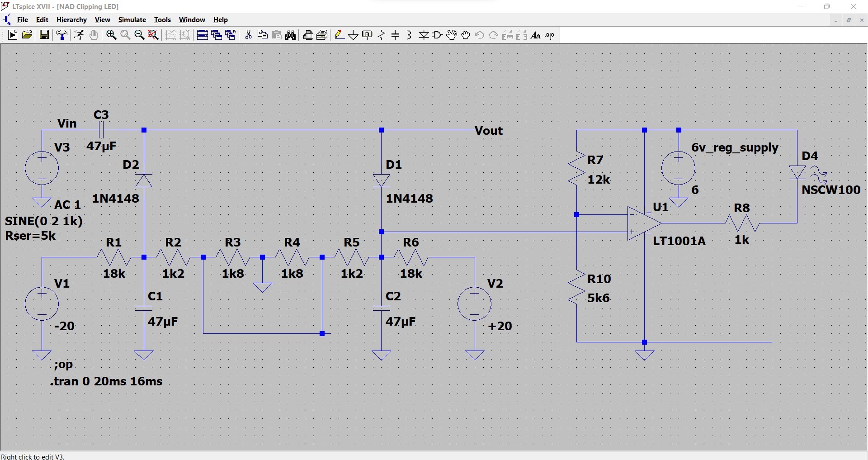Screen dimensions: 868x460
Task: Click the D4 LED symbol
Action: pos(797,172)
